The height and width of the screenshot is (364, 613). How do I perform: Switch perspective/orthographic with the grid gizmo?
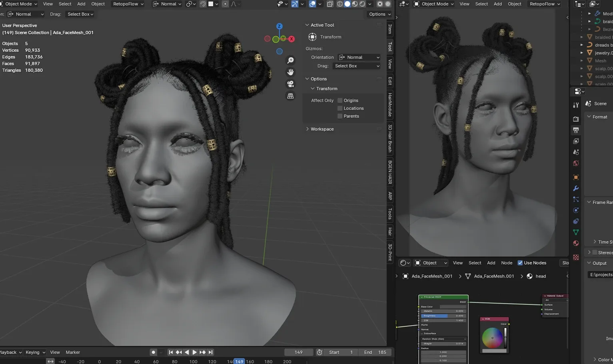290,96
